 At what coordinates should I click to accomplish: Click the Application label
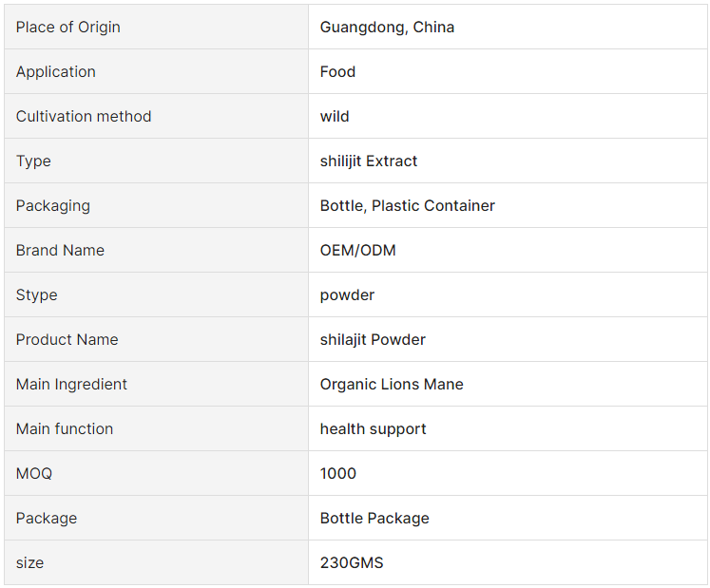coord(56,72)
